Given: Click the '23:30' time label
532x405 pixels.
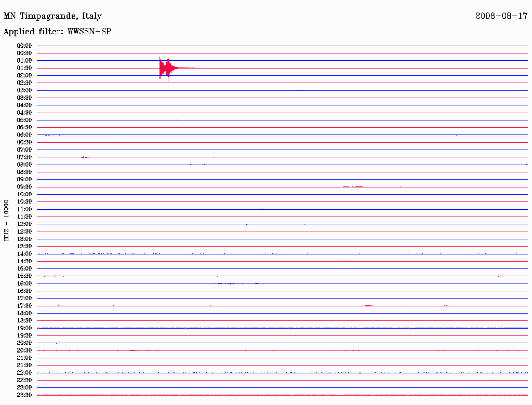Looking at the screenshot, I should (24, 395).
